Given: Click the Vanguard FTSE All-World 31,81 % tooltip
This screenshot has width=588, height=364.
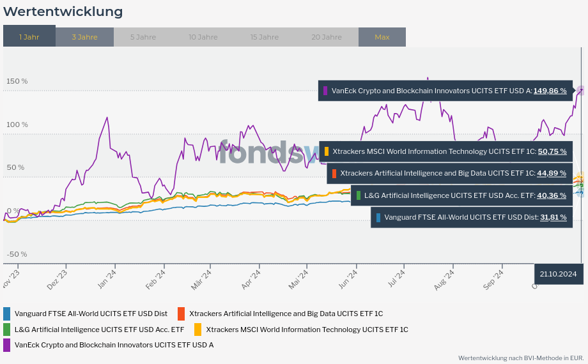Looking at the screenshot, I should 471,217.
